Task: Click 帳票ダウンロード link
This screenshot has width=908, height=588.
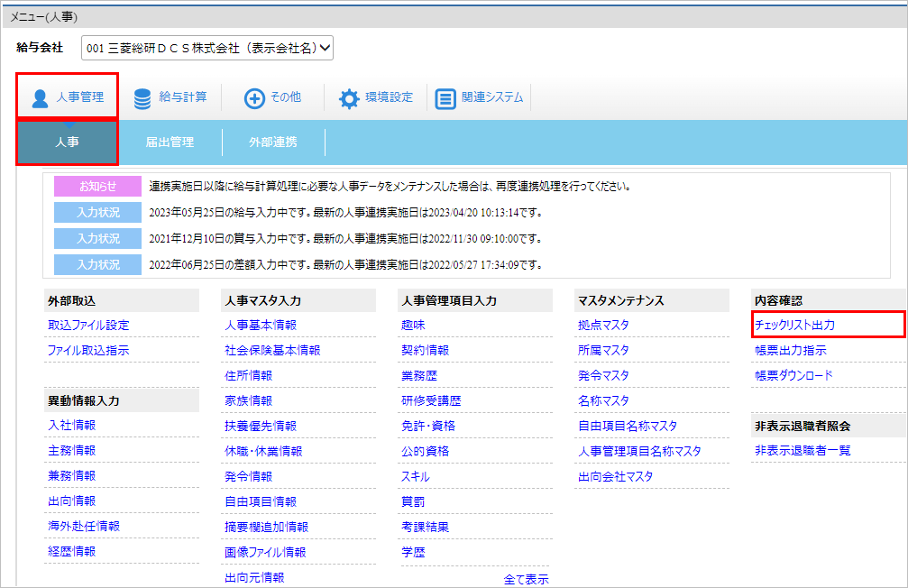Action: coord(793,375)
